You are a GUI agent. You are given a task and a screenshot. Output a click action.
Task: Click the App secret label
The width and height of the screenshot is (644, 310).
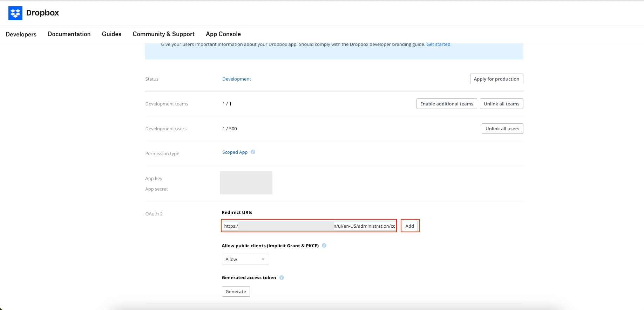tap(156, 189)
